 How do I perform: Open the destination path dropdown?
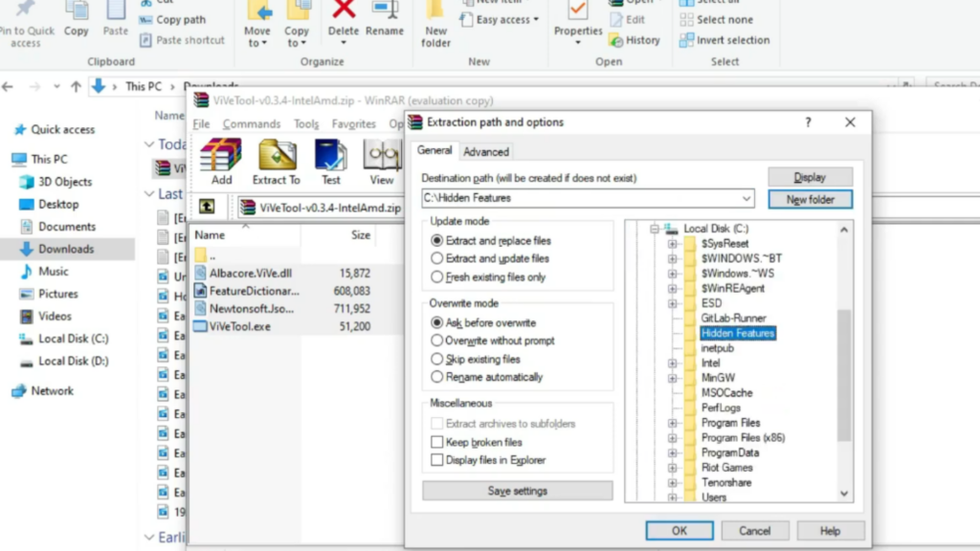pos(748,198)
